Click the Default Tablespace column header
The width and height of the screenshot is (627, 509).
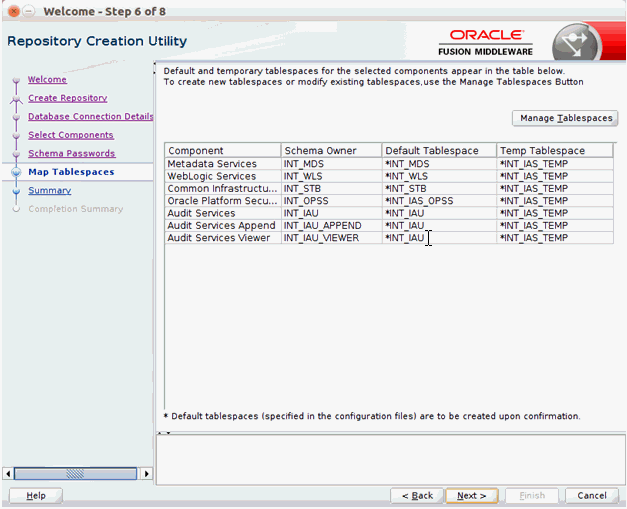click(x=439, y=150)
